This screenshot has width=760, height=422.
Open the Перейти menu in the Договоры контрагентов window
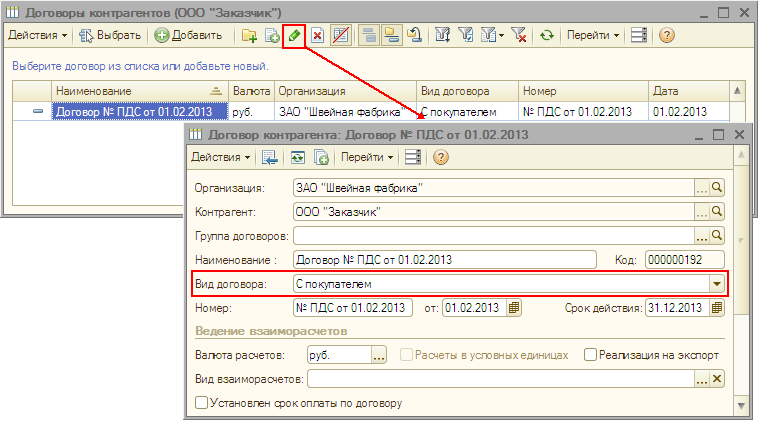593,35
